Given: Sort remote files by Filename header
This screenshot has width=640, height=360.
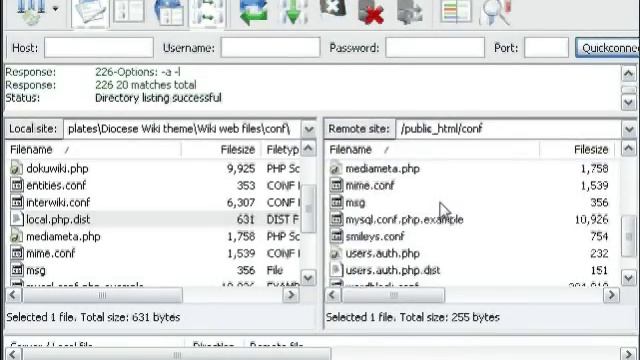Looking at the screenshot, I should point(433,149).
